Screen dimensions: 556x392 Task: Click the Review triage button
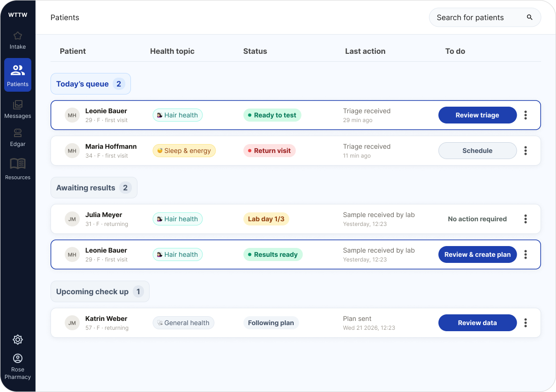[477, 115]
